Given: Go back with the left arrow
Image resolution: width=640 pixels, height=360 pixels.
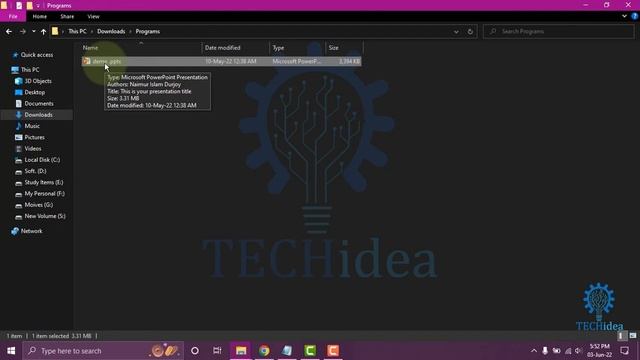Looking at the screenshot, I should coord(9,31).
